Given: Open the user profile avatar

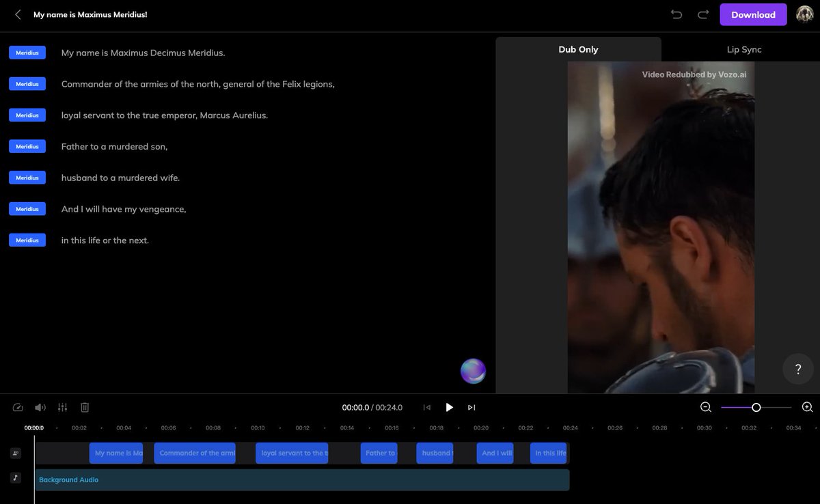Looking at the screenshot, I should tap(805, 14).
